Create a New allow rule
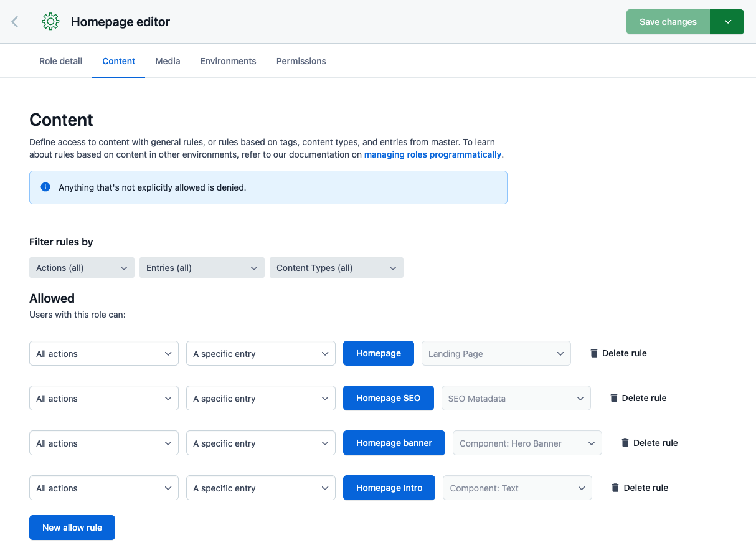756x545 pixels. (x=72, y=527)
